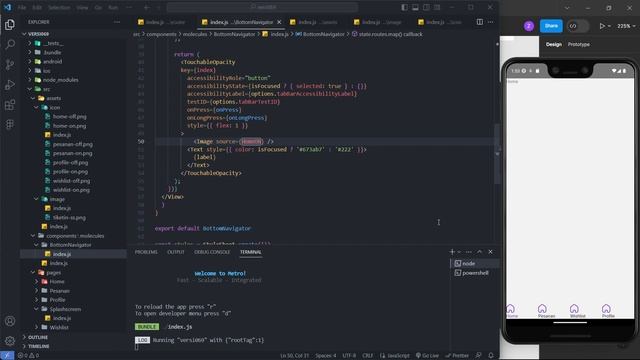Tap the Wishlist tab in the emulator
The image size is (640, 360).
(x=577, y=311)
